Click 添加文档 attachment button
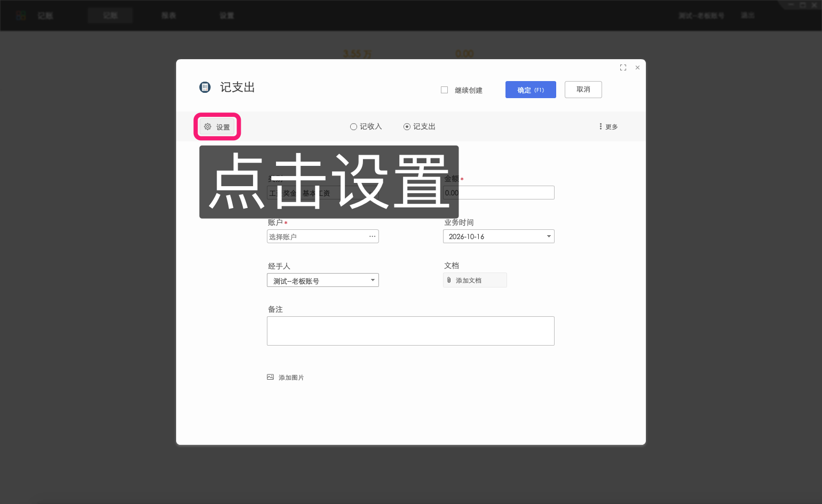822x504 pixels. pyautogui.click(x=475, y=280)
